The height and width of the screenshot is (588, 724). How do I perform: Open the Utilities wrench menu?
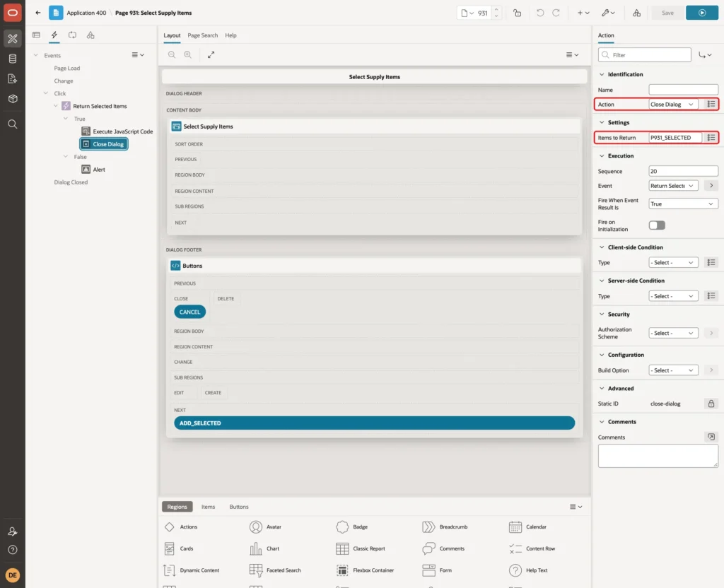(607, 13)
